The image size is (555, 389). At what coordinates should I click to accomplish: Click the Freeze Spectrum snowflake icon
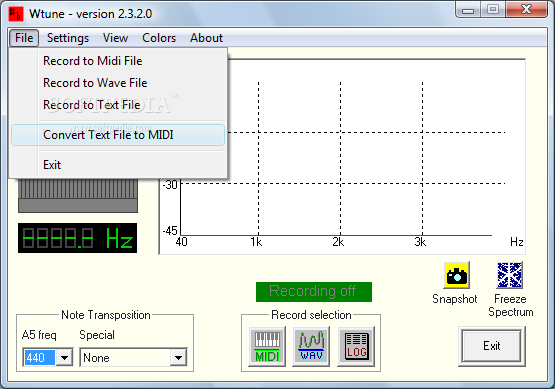click(510, 275)
